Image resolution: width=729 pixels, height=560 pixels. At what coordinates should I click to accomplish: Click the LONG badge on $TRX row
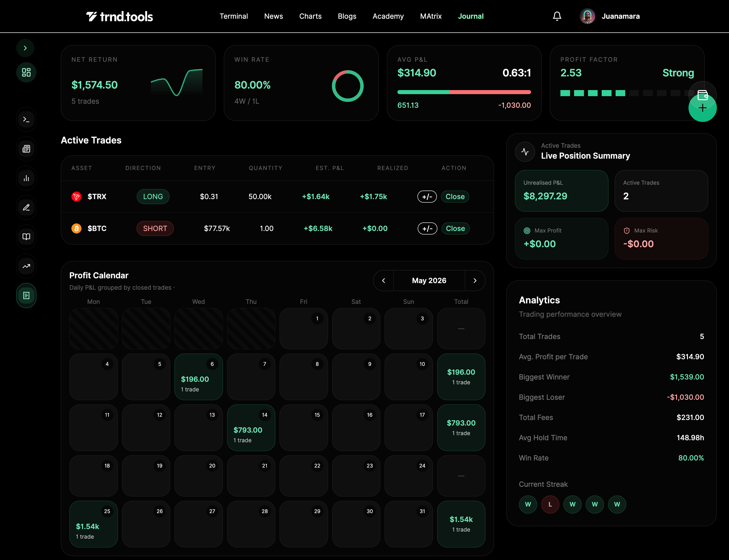click(153, 197)
